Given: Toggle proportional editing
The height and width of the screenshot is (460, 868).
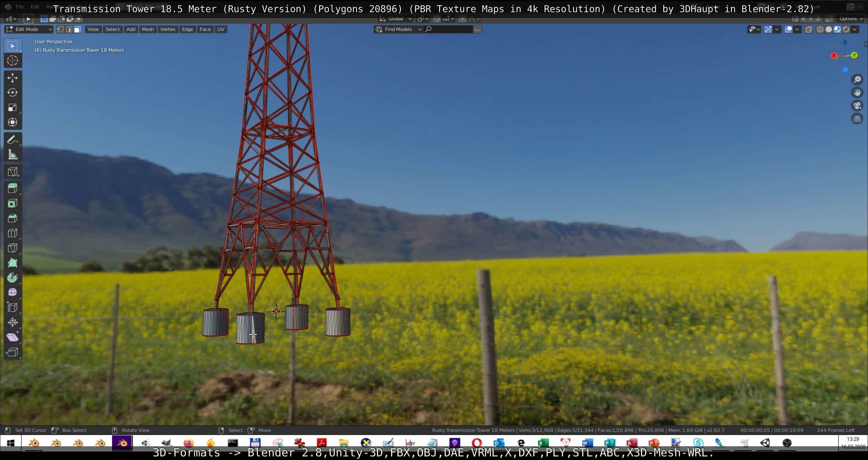Looking at the screenshot, I should pos(463,19).
